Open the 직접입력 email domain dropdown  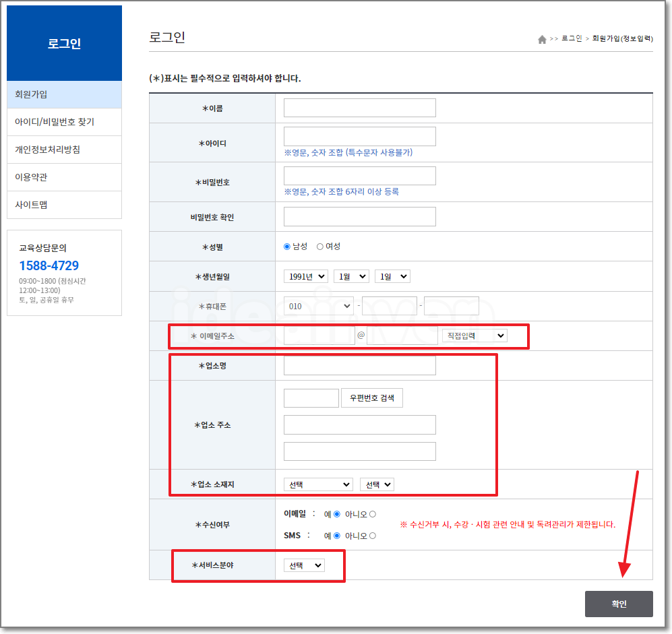(474, 335)
